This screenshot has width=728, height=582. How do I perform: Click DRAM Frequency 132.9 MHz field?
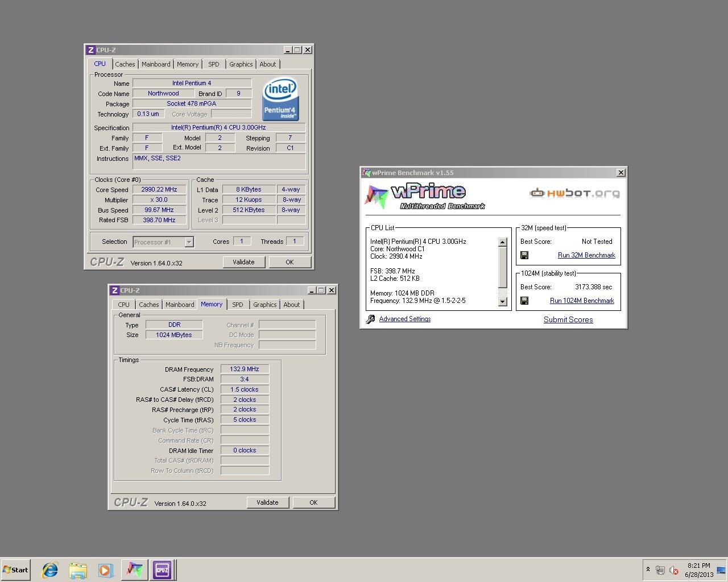click(x=245, y=369)
